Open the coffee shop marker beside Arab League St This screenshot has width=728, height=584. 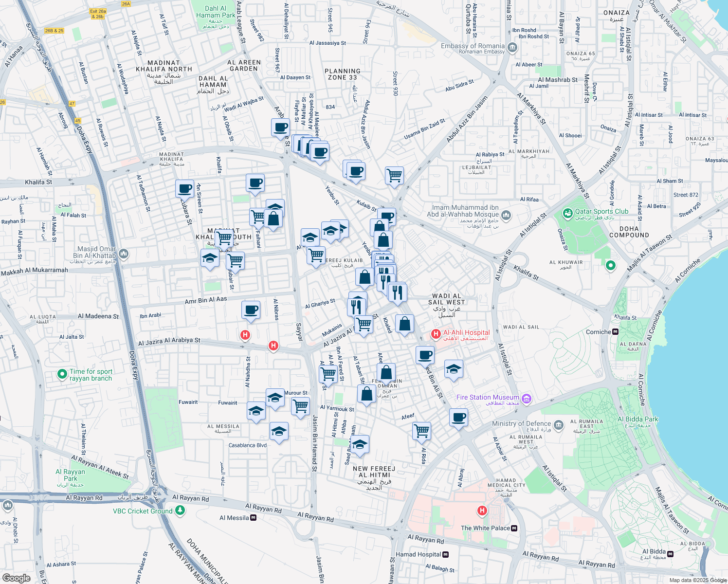[280, 128]
